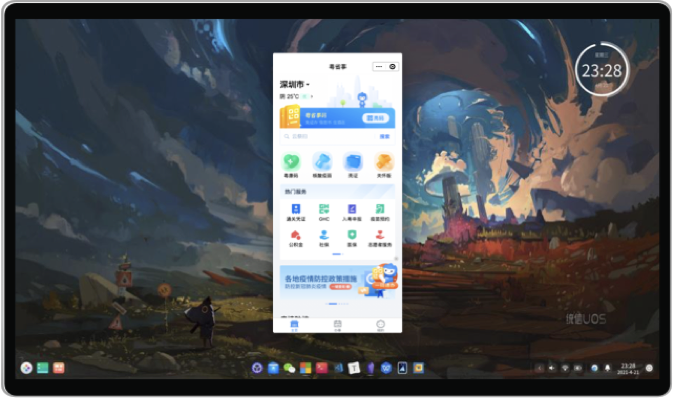
Task: Switch to the face icon bottom tab
Action: (x=380, y=325)
